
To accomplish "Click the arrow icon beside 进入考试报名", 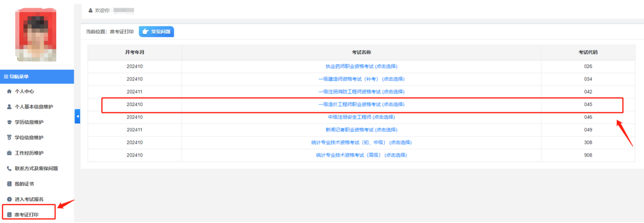I will (9, 199).
